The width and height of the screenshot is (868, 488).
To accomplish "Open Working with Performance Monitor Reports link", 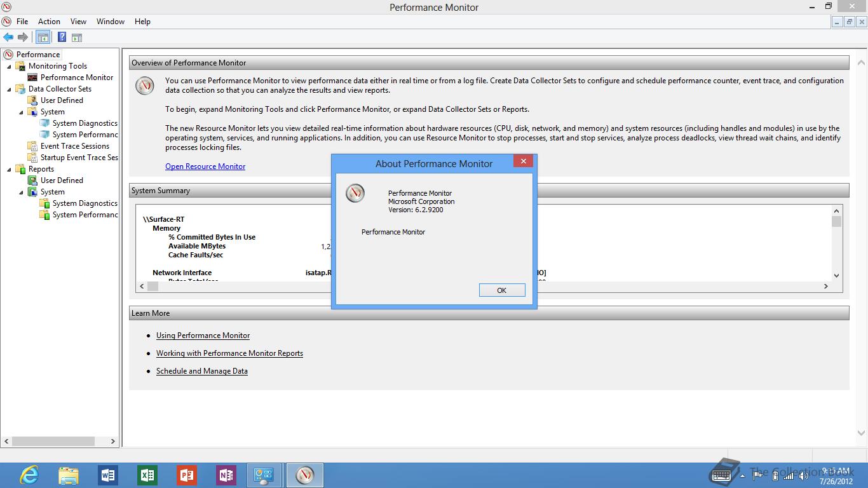I will tap(229, 353).
